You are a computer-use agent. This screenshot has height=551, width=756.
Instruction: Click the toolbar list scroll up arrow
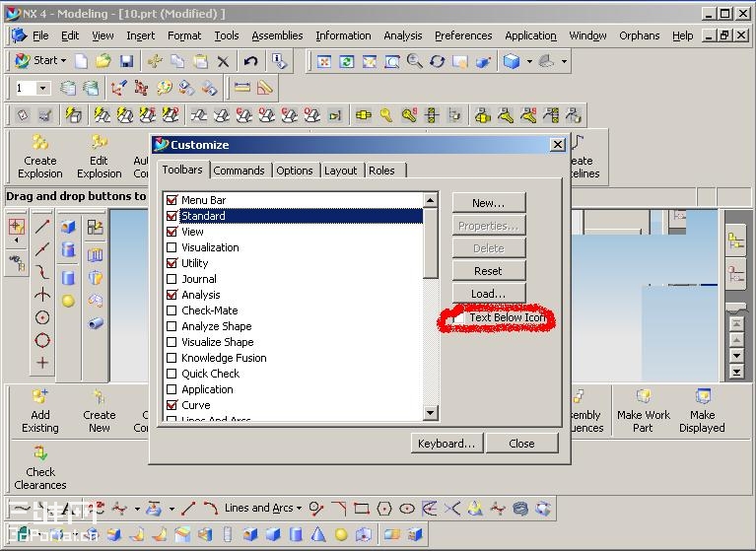coord(430,199)
